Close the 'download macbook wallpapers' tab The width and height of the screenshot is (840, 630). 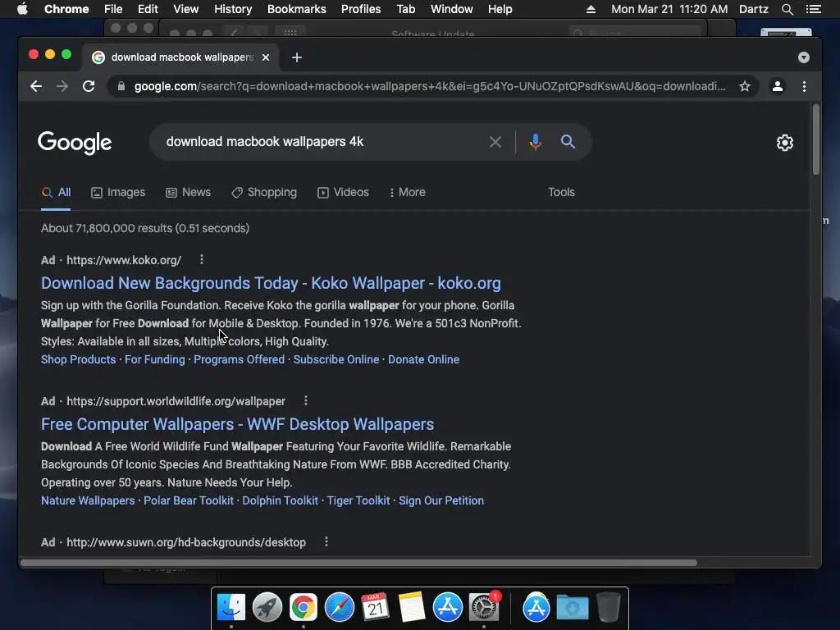(x=266, y=57)
